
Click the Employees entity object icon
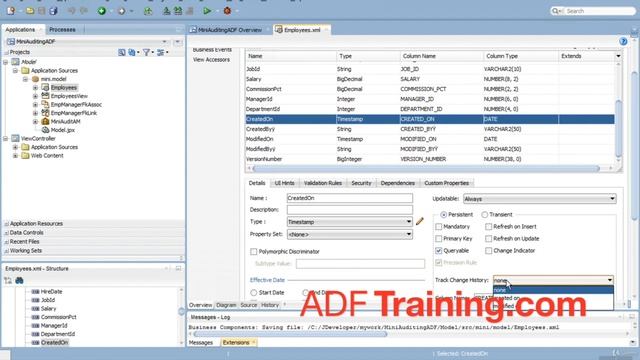[45, 87]
